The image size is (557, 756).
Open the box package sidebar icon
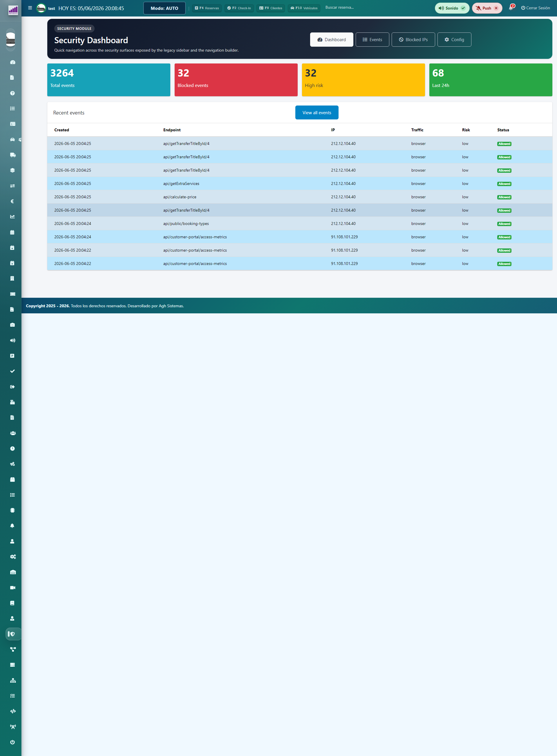point(12,479)
